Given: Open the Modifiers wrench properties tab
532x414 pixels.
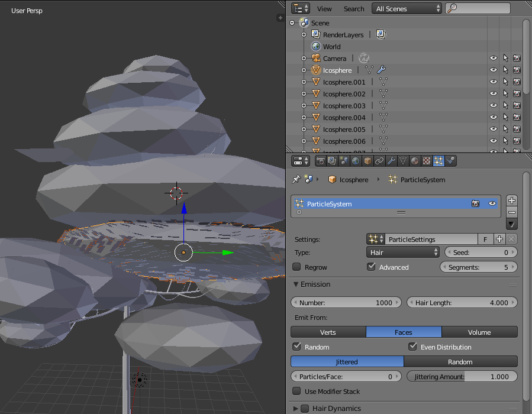Looking at the screenshot, I should 391,161.
